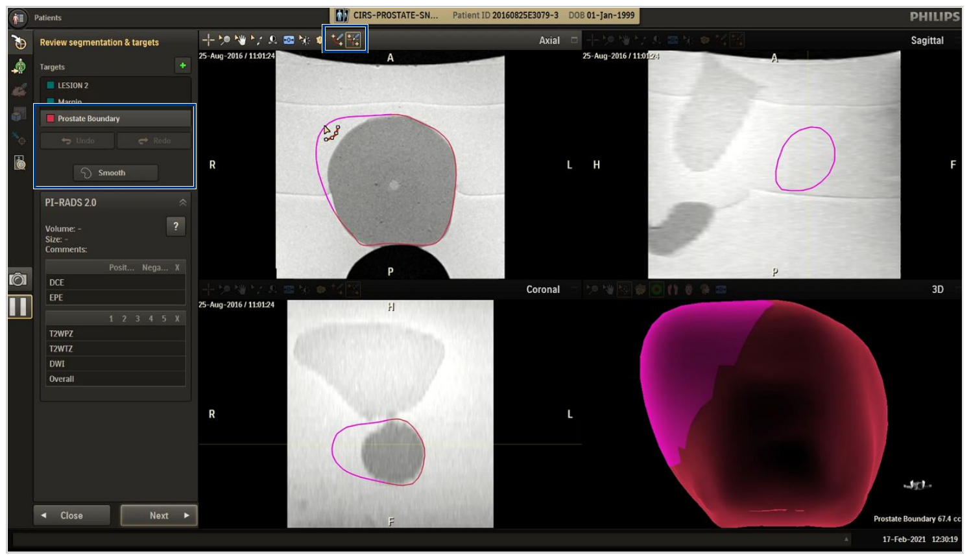Click the Posit... column header

[121, 268]
